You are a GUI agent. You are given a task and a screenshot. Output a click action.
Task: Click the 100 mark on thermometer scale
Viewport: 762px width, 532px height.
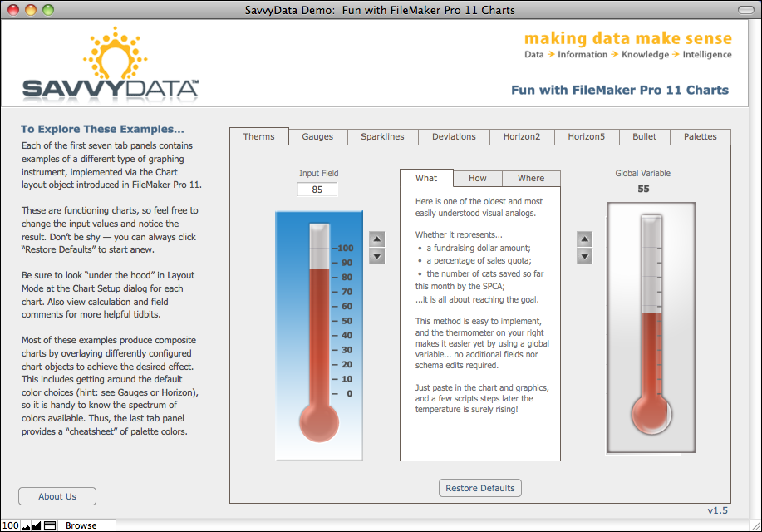(x=345, y=248)
